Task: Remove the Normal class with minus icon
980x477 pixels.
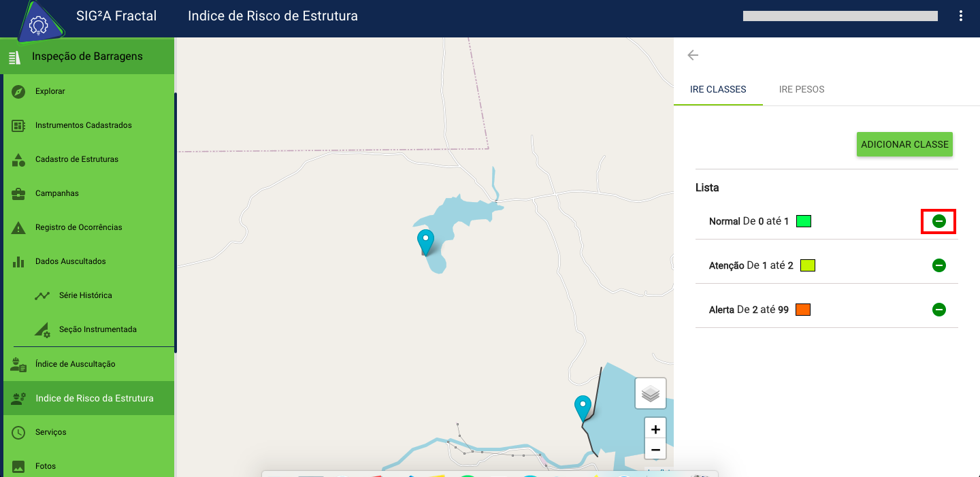Action: [939, 221]
